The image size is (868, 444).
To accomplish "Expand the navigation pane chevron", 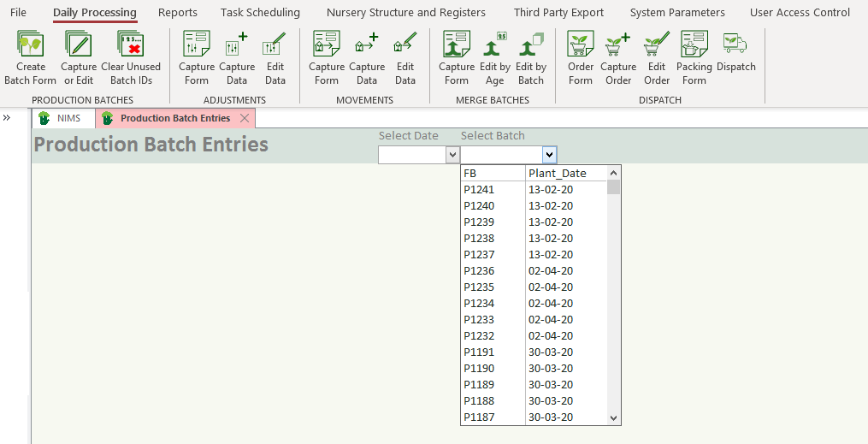I will coord(7,118).
